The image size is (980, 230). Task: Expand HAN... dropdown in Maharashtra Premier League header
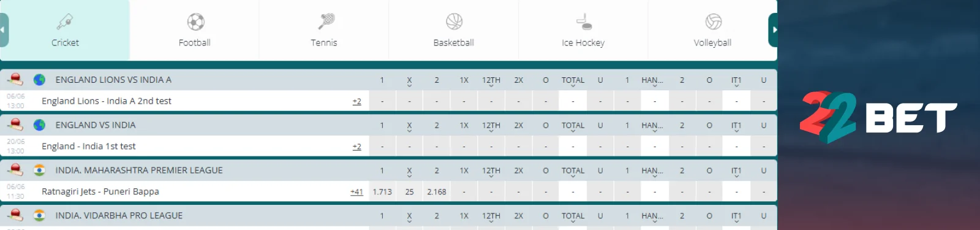tap(652, 172)
